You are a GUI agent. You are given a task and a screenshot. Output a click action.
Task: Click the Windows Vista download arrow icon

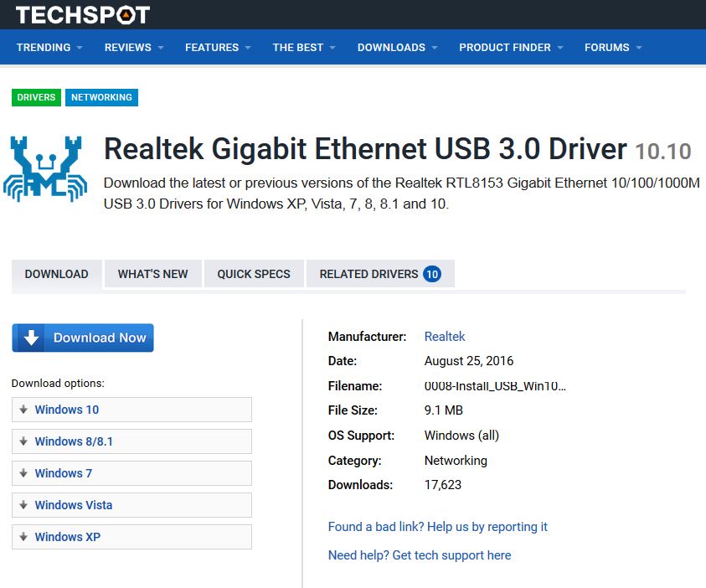click(23, 505)
